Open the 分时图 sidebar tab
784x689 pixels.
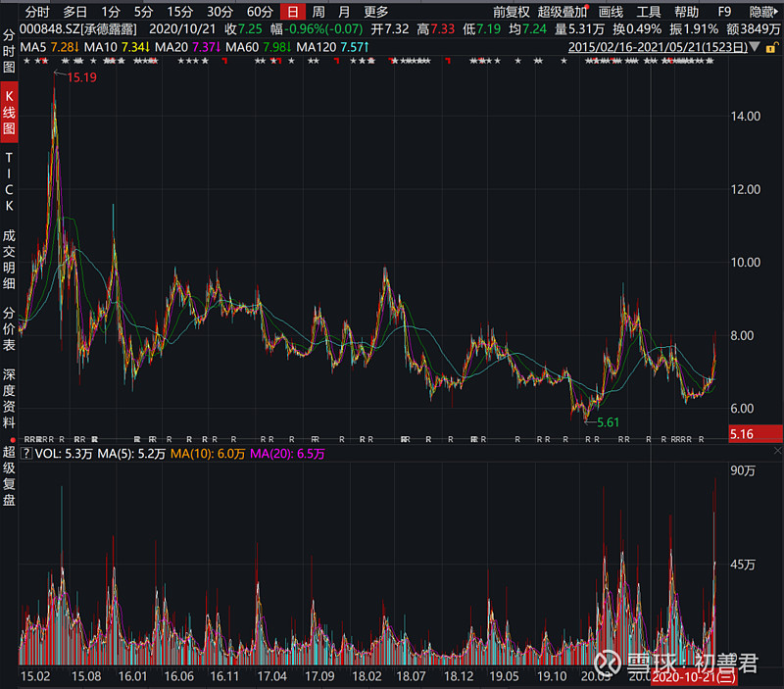pyautogui.click(x=9, y=51)
